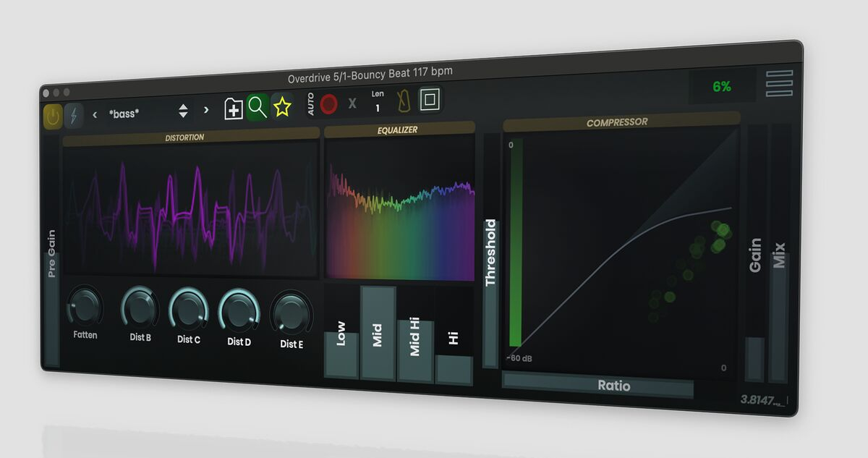Open the *bass* preset dropdown
868x458 pixels.
tap(137, 113)
